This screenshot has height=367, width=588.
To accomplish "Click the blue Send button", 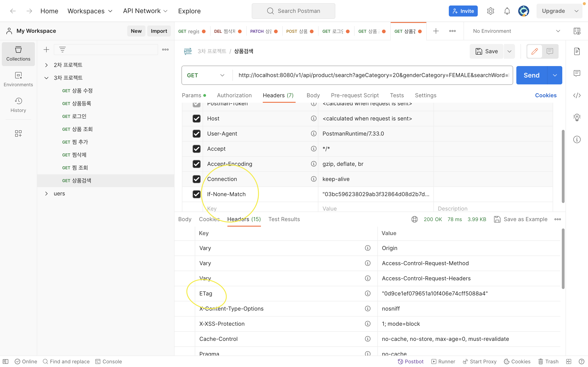I will click(x=531, y=75).
